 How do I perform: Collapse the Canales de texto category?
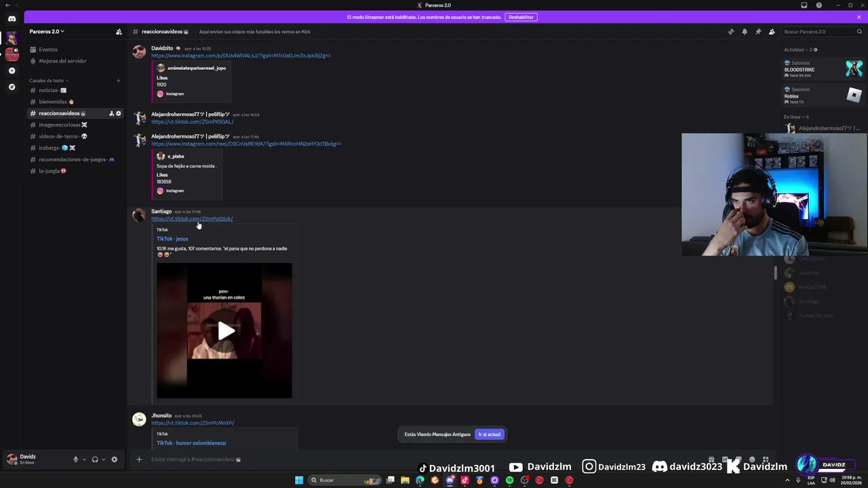(47, 81)
